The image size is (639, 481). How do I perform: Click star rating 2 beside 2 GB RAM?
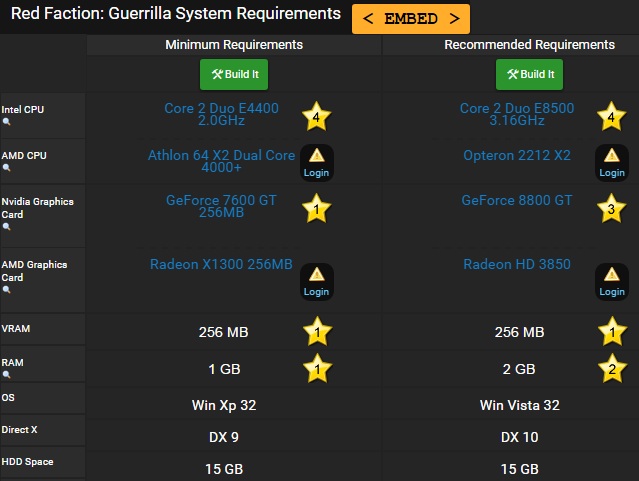click(x=612, y=368)
